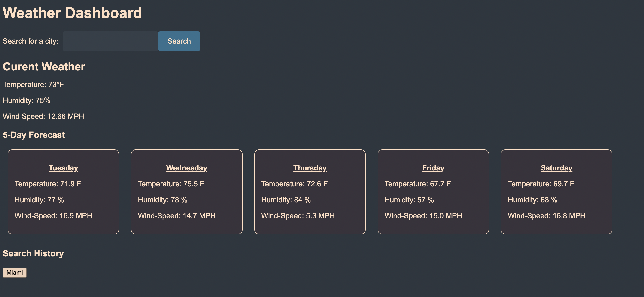
Task: Click the Search button
Action: (179, 41)
